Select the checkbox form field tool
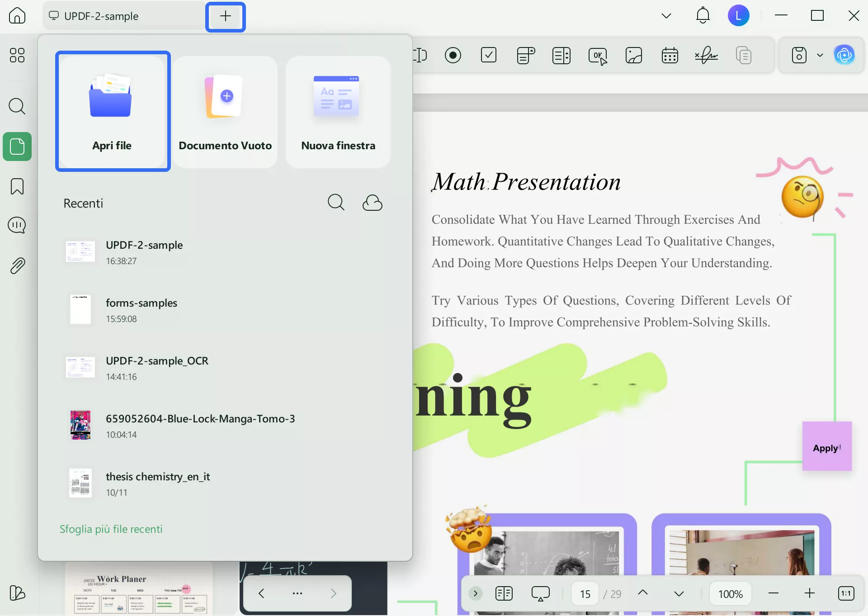 (x=489, y=56)
